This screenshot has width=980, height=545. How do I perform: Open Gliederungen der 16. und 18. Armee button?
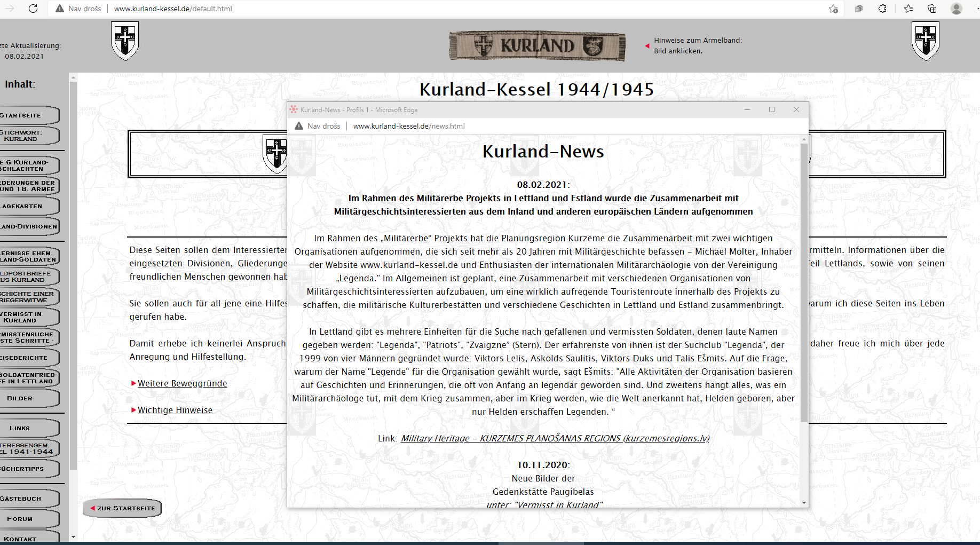29,186
